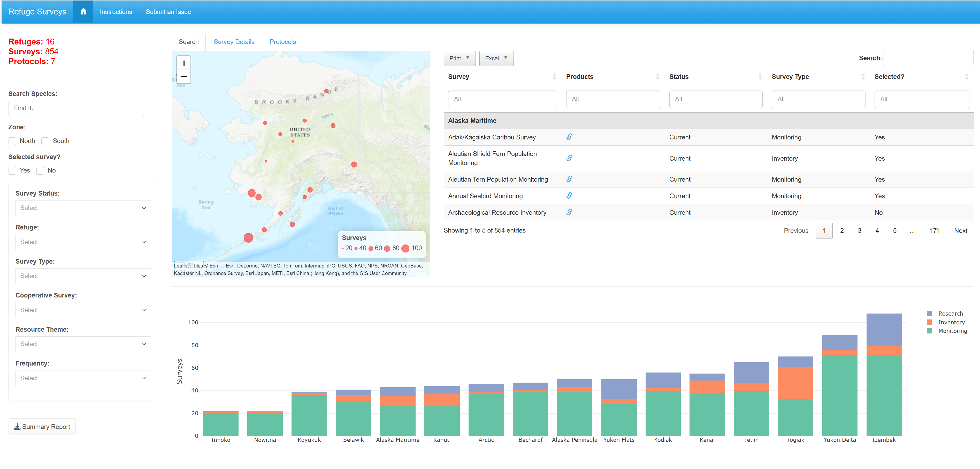Open the Refuge selection dropdown
The width and height of the screenshot is (980, 469).
pyautogui.click(x=83, y=242)
